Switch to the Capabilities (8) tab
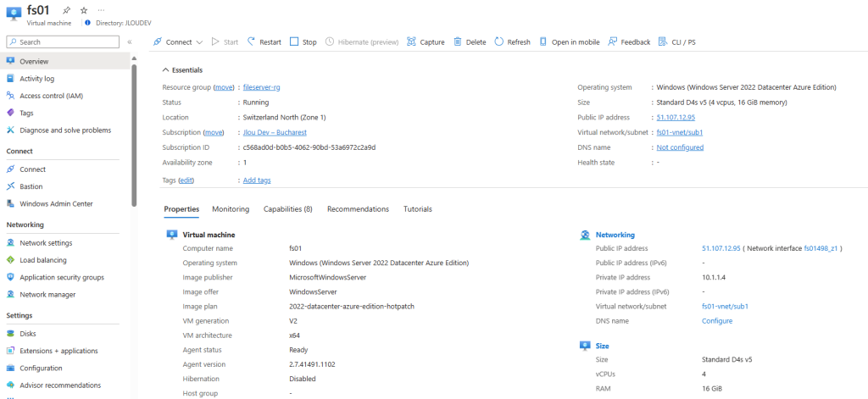Image resolution: width=868 pixels, height=399 pixels. [x=288, y=209]
